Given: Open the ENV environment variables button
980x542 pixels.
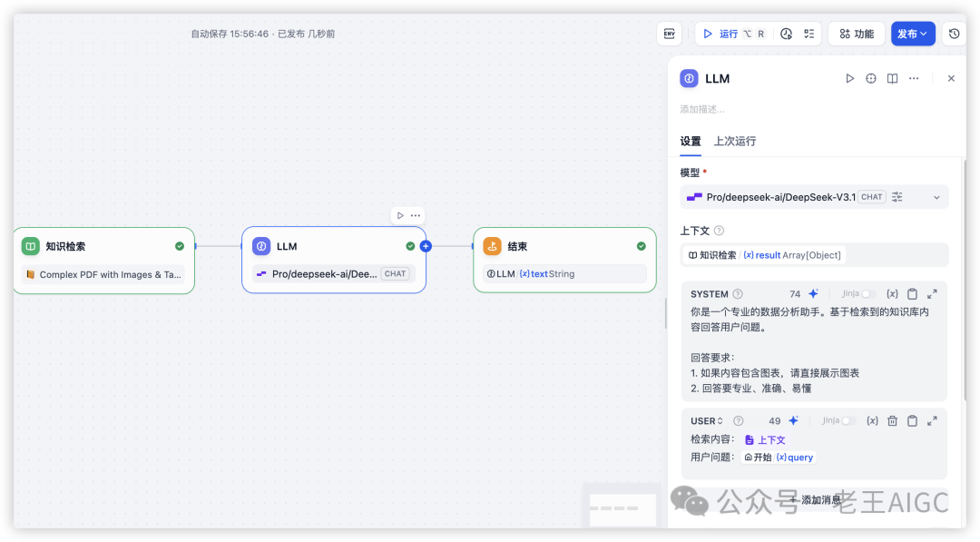Looking at the screenshot, I should (x=669, y=34).
